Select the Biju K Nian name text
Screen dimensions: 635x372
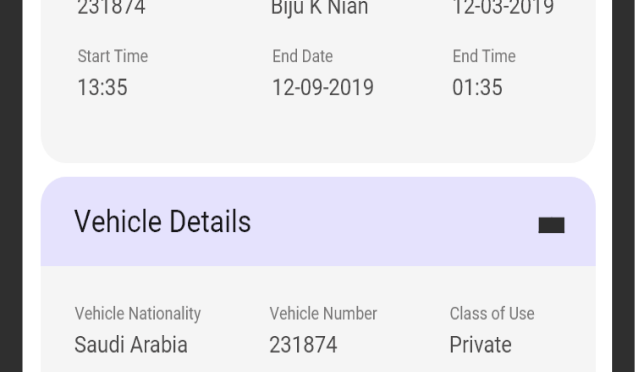[x=320, y=7]
